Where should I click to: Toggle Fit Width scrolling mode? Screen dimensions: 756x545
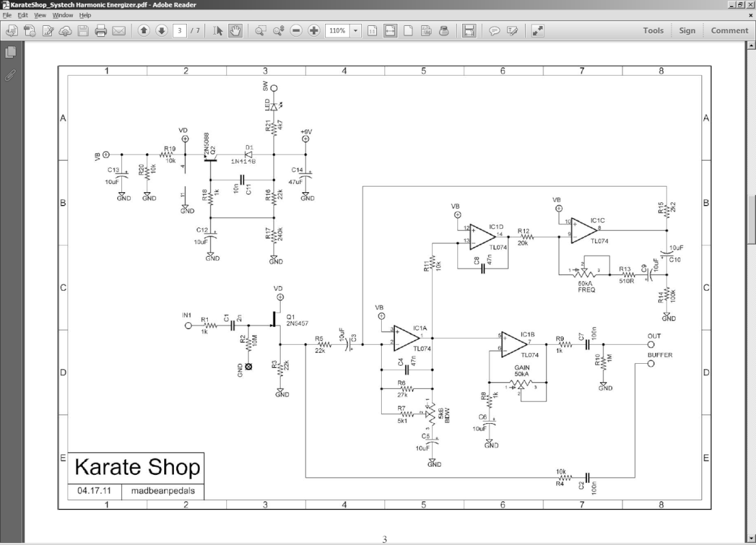pos(390,31)
